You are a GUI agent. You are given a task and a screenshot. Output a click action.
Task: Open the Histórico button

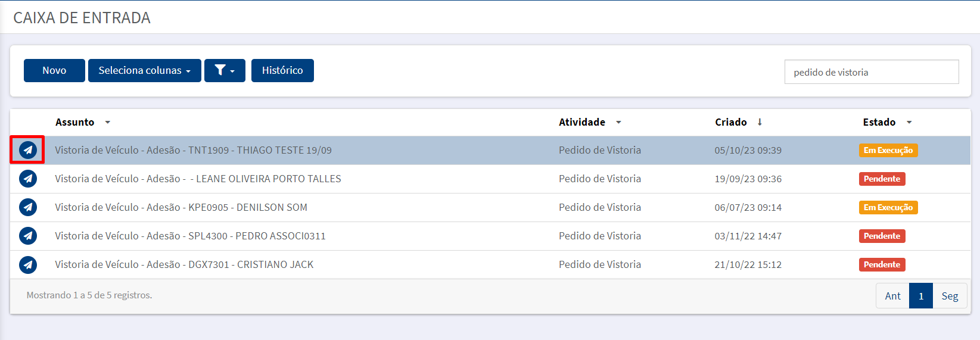[x=282, y=70]
